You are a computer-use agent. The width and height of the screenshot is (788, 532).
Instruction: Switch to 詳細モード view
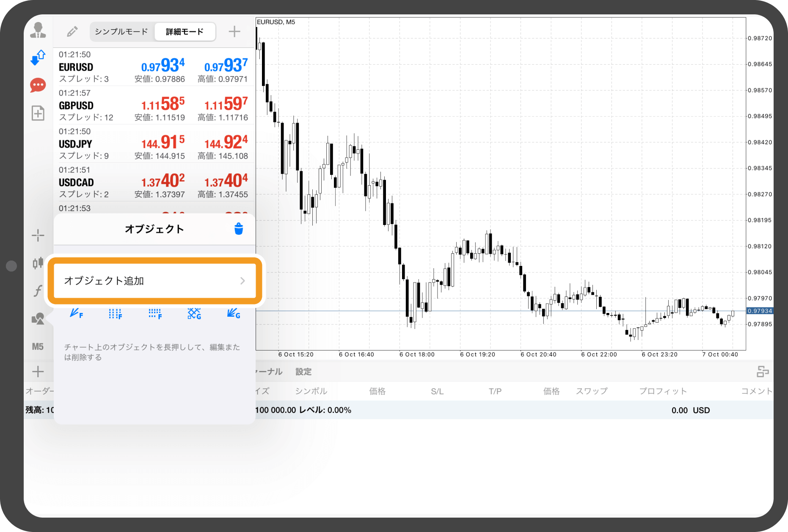pos(185,32)
